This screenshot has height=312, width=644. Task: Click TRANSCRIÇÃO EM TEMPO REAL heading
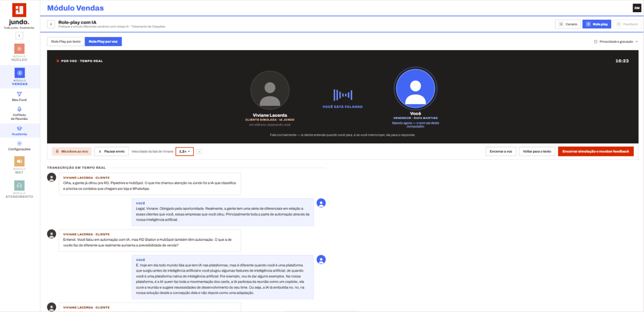(76, 168)
